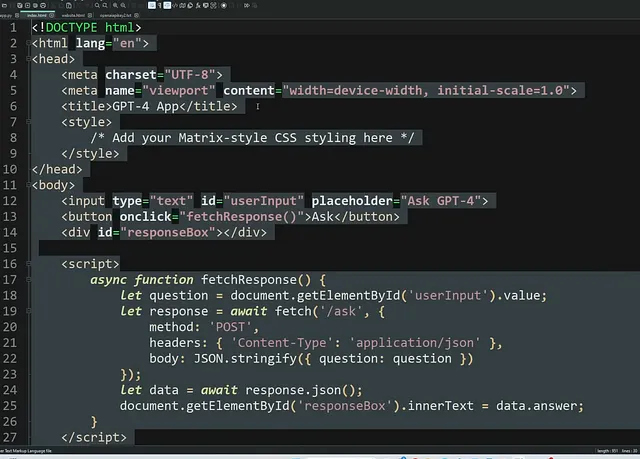640x459 pixels.
Task: Close the website.html tab
Action: pos(90,16)
